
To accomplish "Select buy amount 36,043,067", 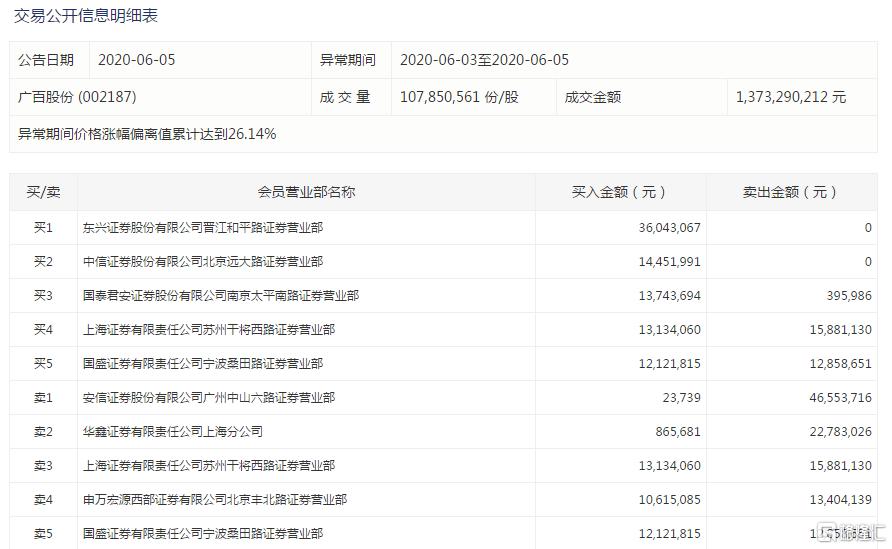I will tap(669, 228).
